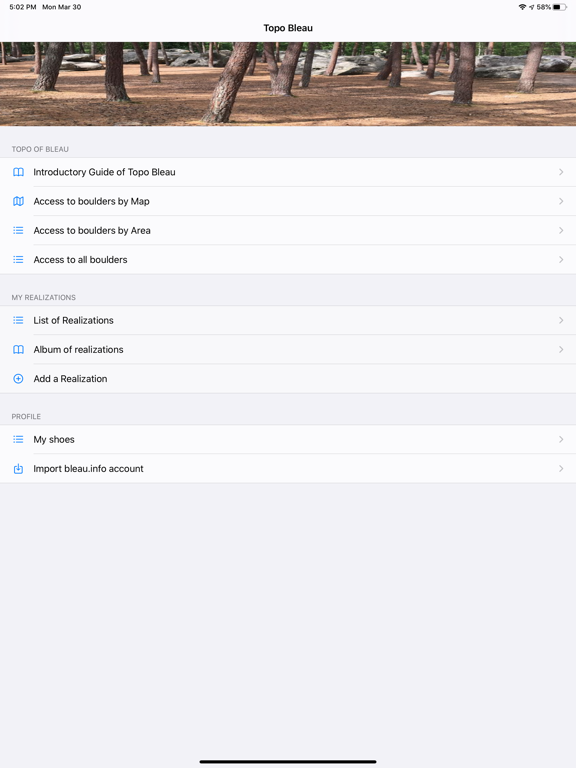Open Access to boulders by Area
The height and width of the screenshot is (768, 576).
pos(288,230)
